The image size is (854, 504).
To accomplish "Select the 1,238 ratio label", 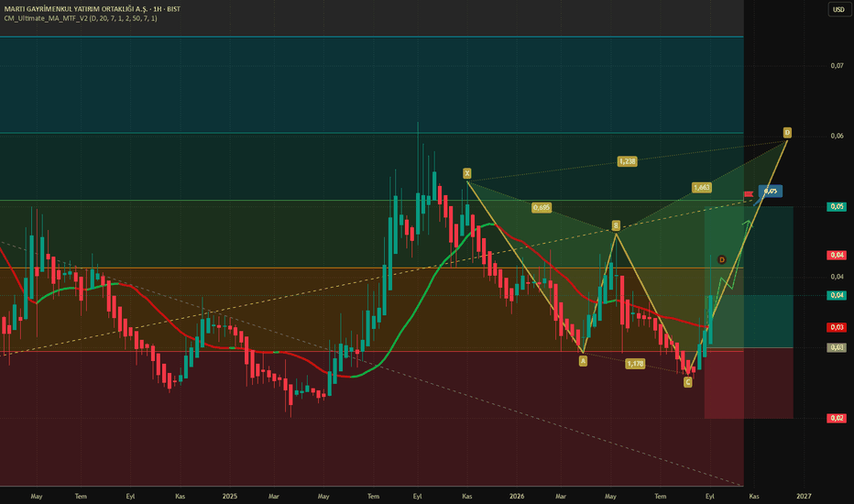I will point(627,161).
